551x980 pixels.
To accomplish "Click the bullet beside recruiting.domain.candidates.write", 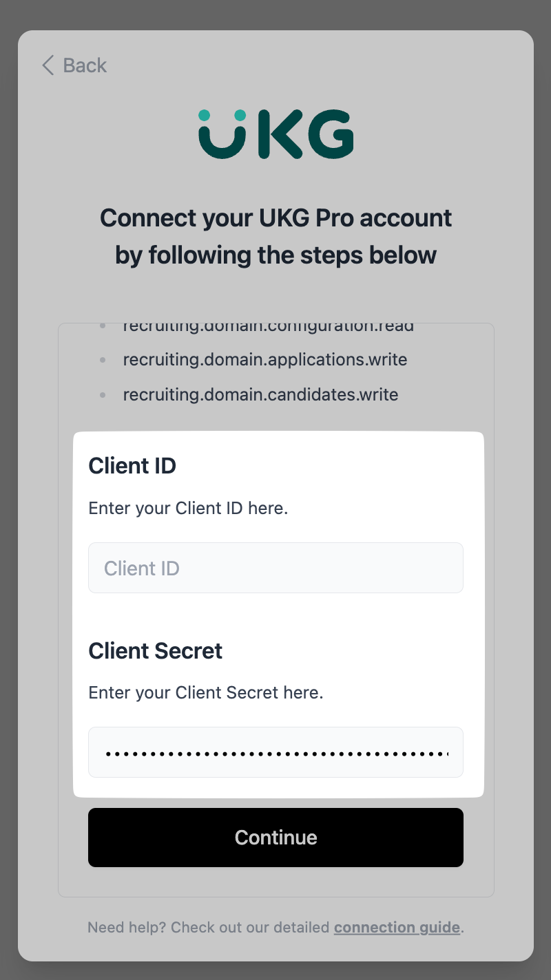I will coord(103,396).
